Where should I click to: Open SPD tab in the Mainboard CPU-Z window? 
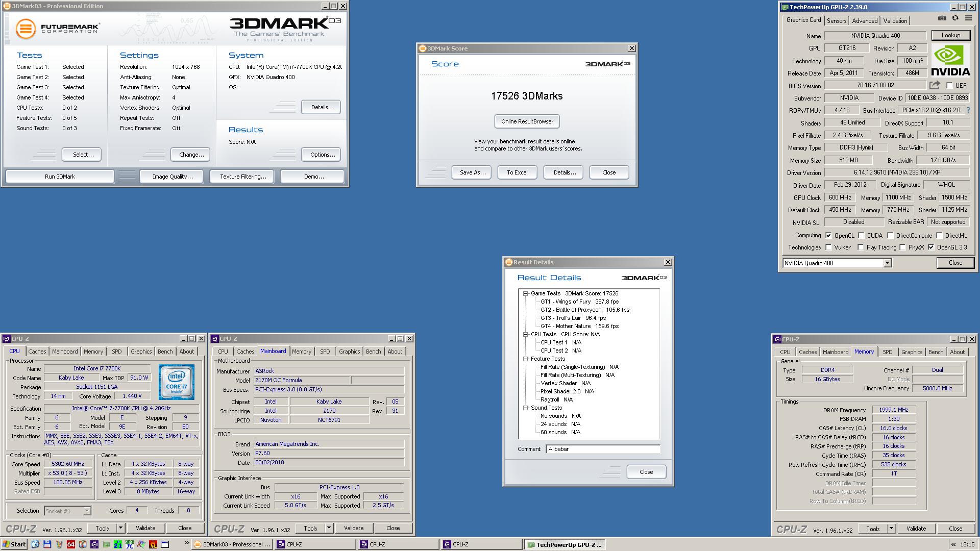coord(325,352)
